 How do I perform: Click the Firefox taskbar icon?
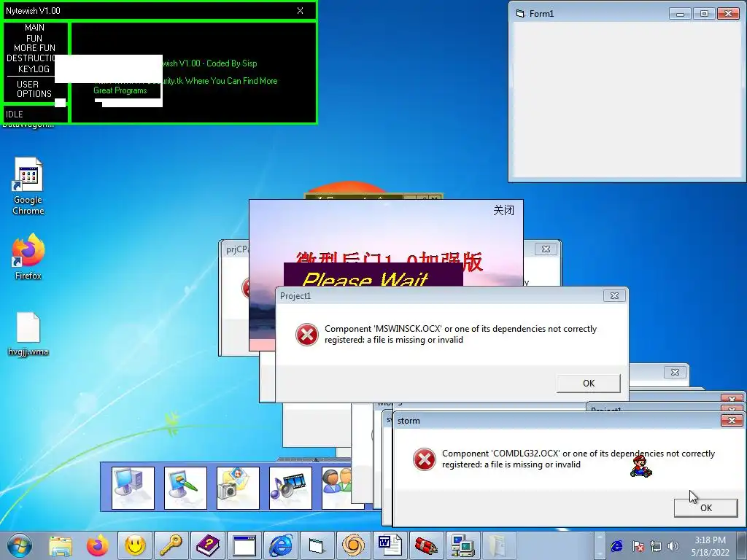(x=98, y=545)
